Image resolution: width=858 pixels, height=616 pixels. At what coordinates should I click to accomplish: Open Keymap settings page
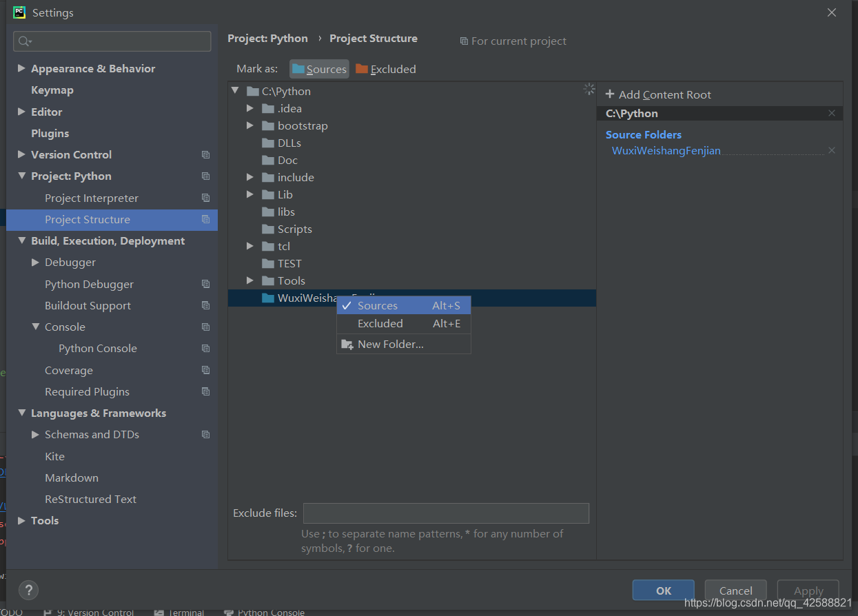pos(52,90)
